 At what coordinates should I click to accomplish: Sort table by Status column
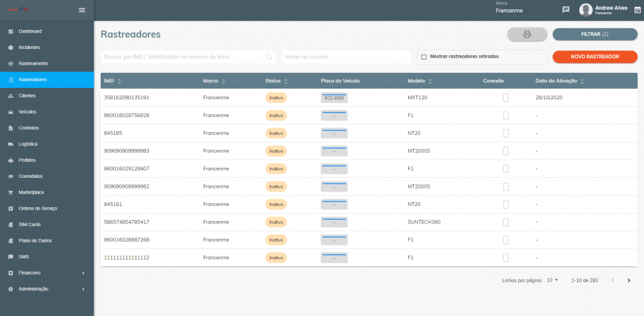pos(286,81)
